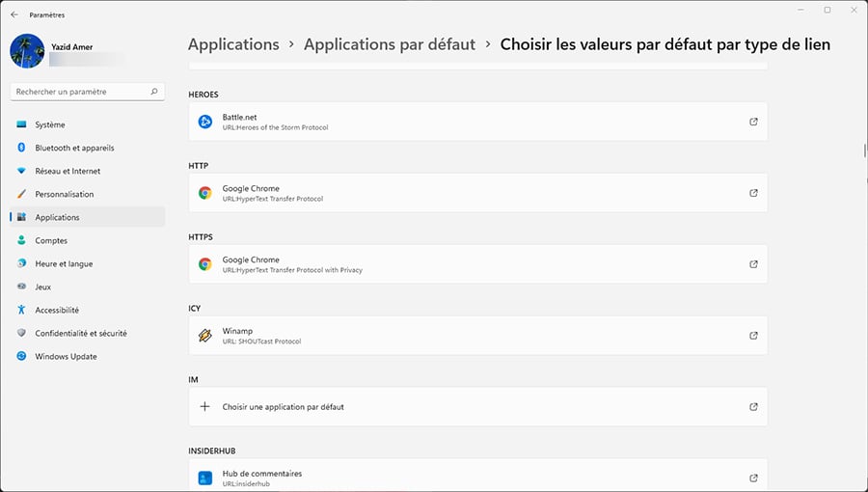Go to Applications breadcrumb
The height and width of the screenshot is (492, 868).
click(x=233, y=44)
